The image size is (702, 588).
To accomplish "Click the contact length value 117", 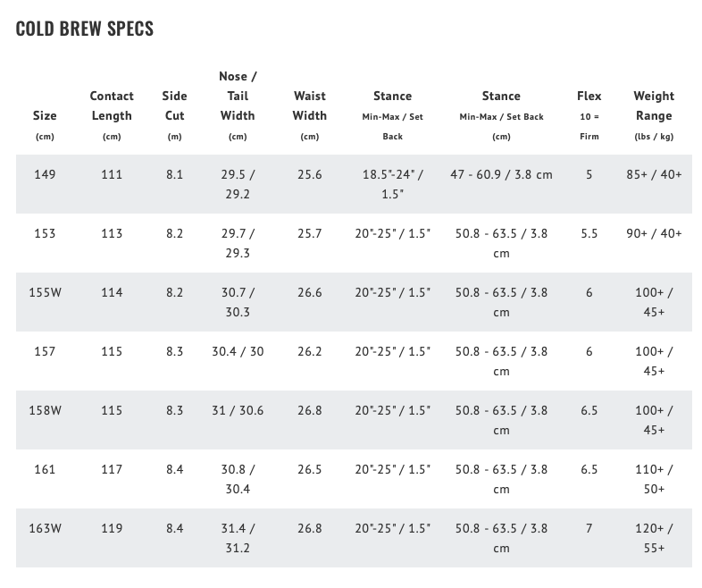I will coord(112,469).
